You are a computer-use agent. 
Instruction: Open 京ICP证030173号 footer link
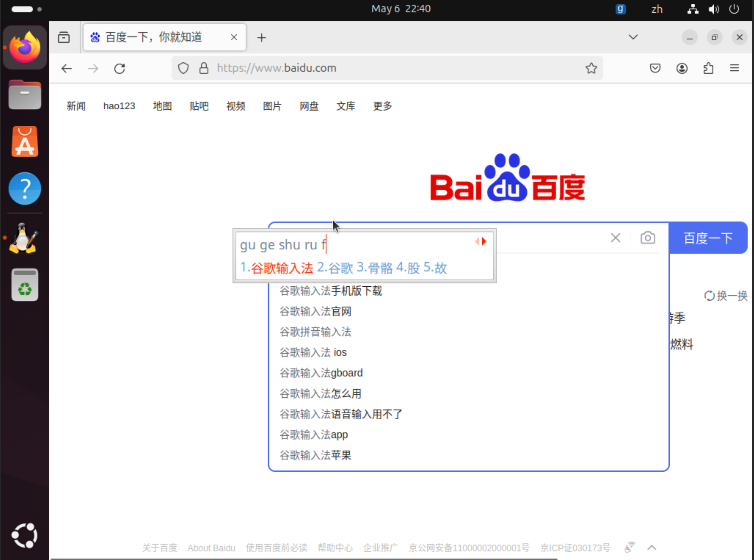pyautogui.click(x=575, y=548)
